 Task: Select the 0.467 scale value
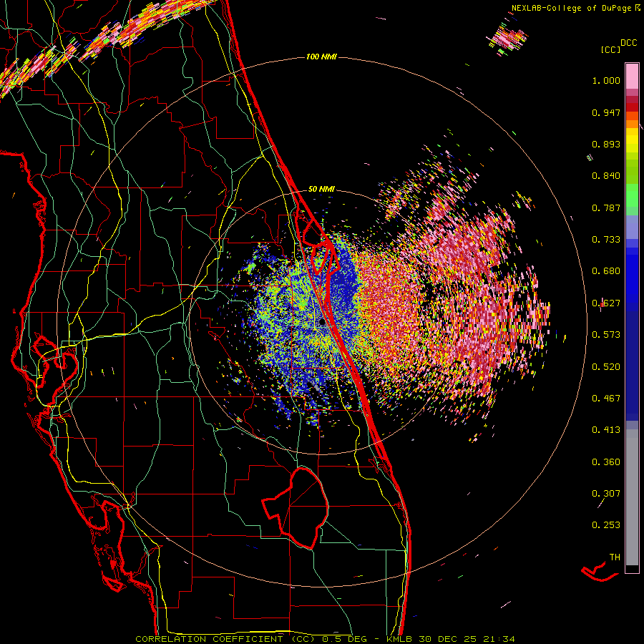click(606, 399)
